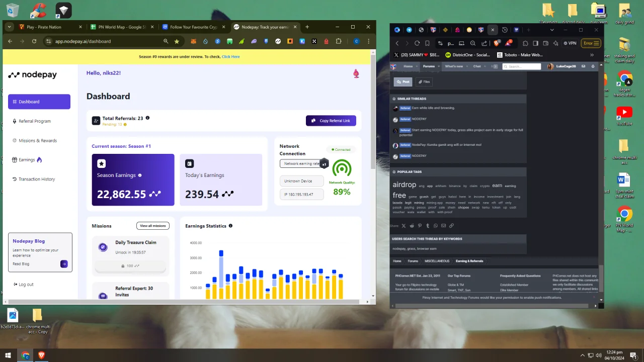Click the Nodepay logo
The height and width of the screenshot is (362, 644).
click(x=32, y=75)
